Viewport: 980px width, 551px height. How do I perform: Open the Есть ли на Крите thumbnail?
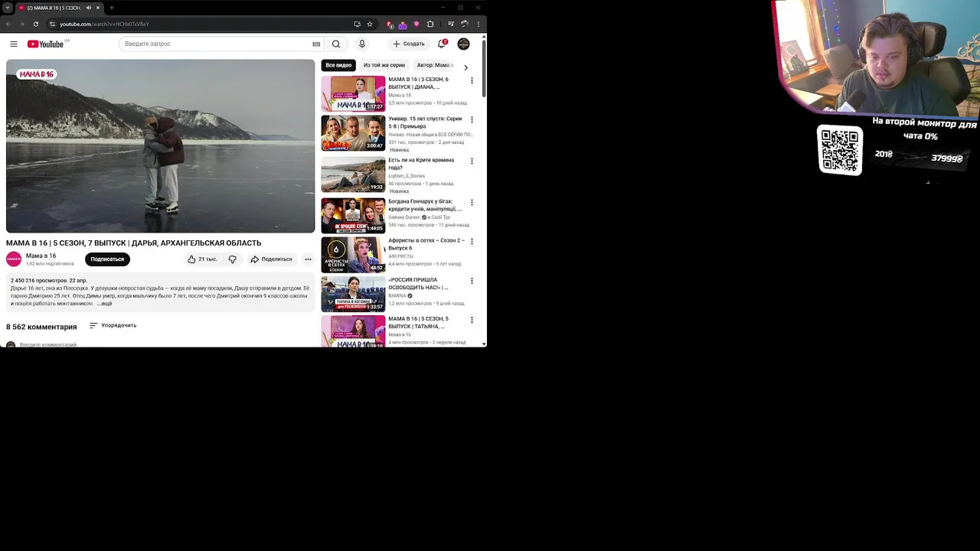[353, 174]
